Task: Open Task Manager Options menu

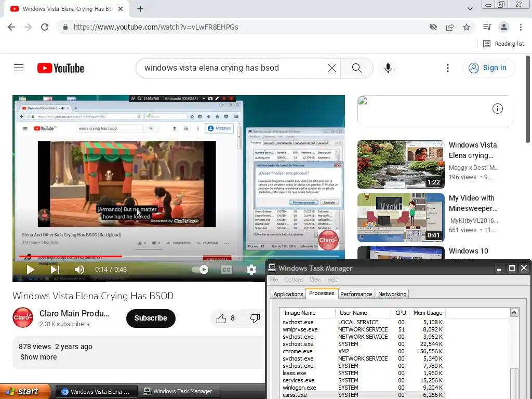Action: click(294, 280)
